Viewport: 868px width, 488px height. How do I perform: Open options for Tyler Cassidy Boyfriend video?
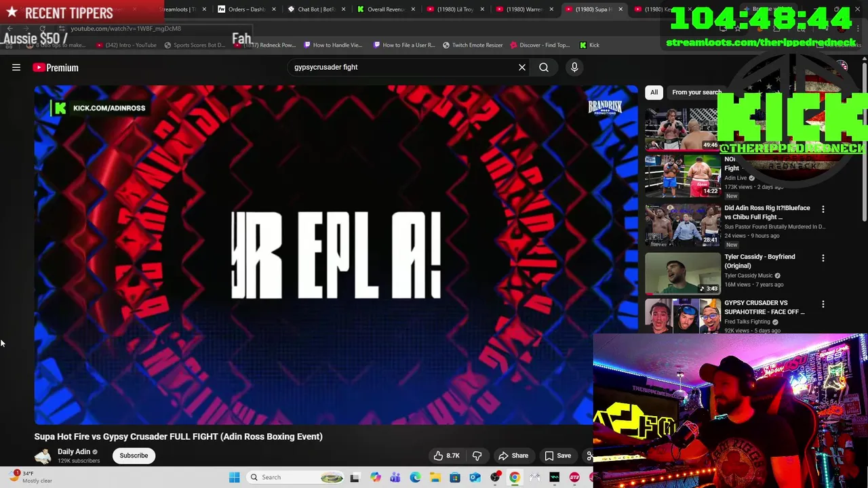pos(823,258)
